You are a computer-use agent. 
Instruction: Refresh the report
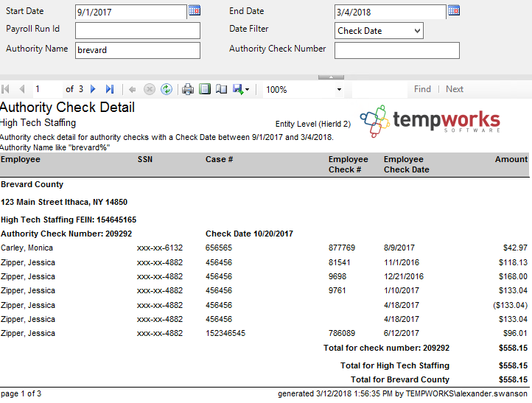click(x=167, y=89)
